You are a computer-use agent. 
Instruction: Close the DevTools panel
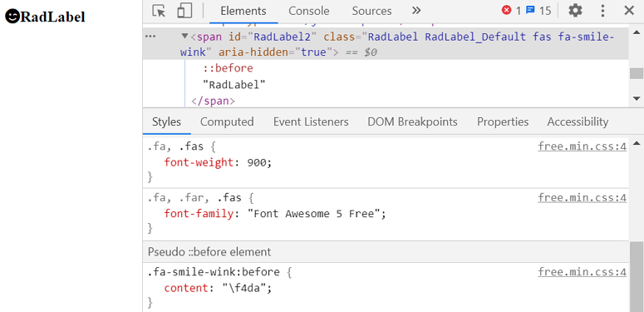pyautogui.click(x=629, y=11)
